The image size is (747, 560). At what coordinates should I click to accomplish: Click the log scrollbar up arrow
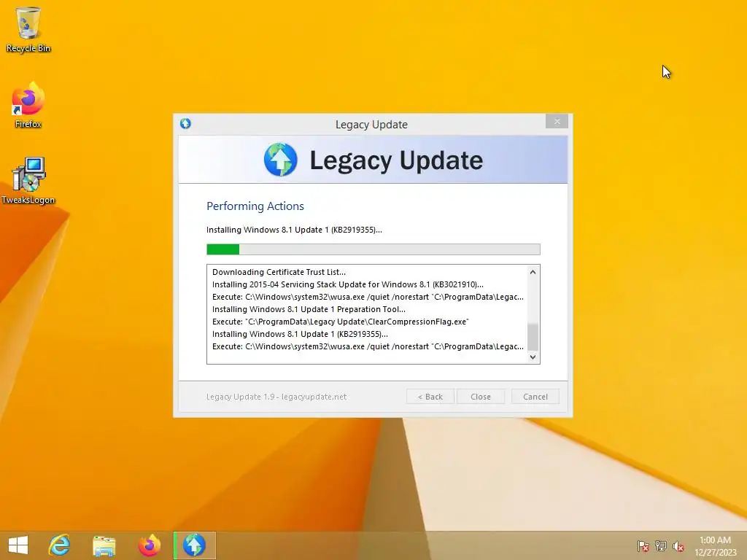[x=533, y=272]
